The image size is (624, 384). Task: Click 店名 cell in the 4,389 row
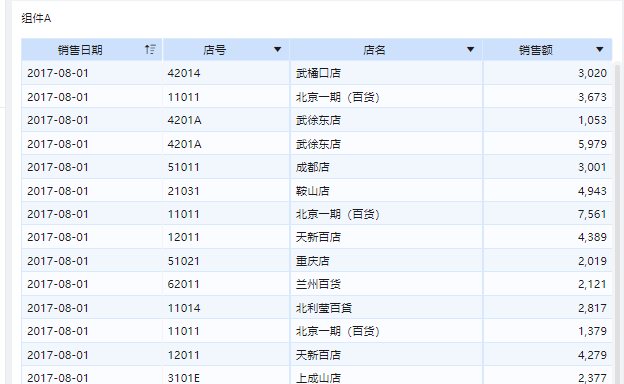coord(386,238)
